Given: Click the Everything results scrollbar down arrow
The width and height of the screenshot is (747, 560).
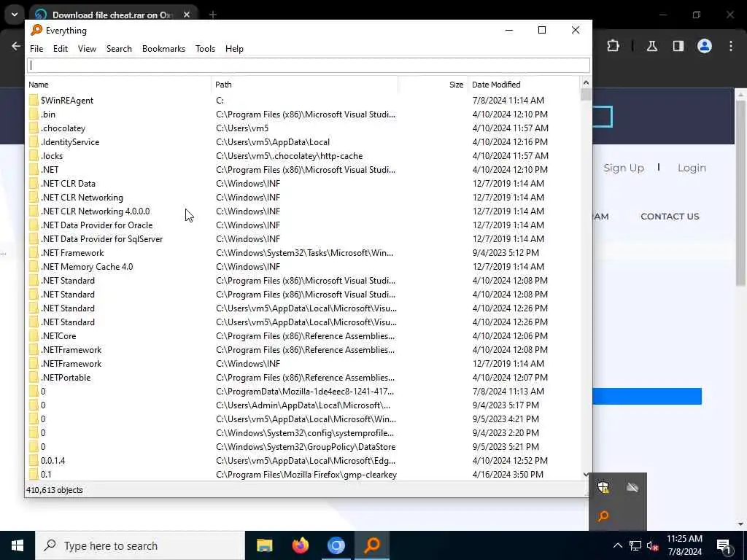Looking at the screenshot, I should coord(586,474).
